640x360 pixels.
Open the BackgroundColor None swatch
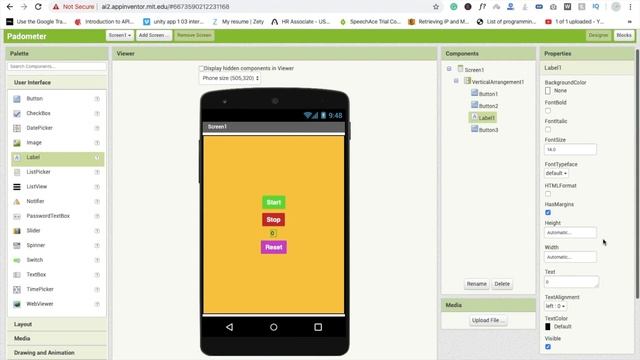pos(548,91)
